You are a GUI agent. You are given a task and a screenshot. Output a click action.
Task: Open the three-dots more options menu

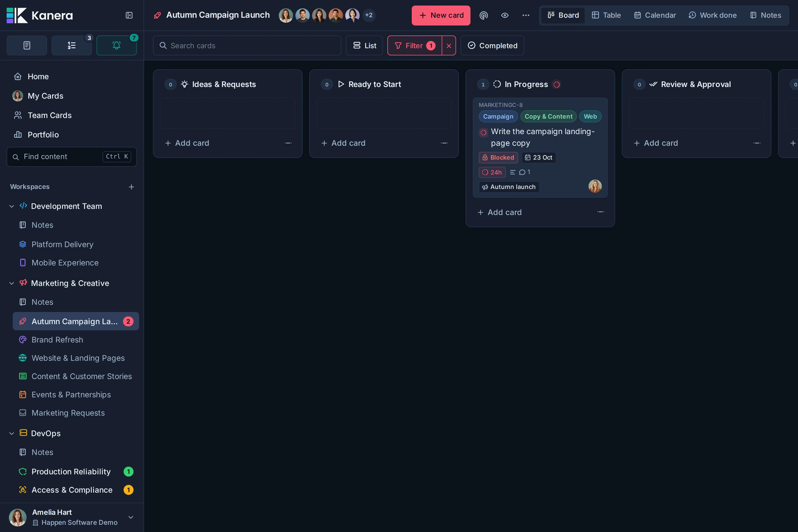tap(526, 15)
